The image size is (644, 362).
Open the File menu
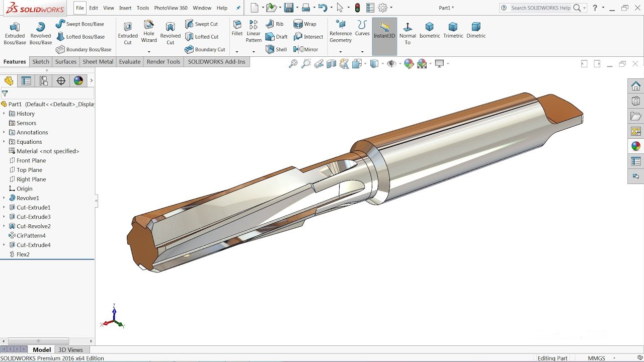(x=80, y=8)
